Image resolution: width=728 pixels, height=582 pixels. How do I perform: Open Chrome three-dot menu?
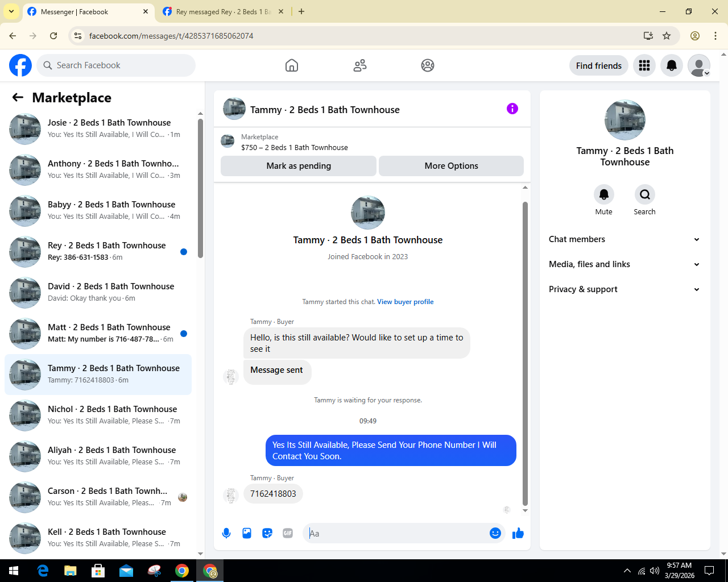(x=715, y=36)
